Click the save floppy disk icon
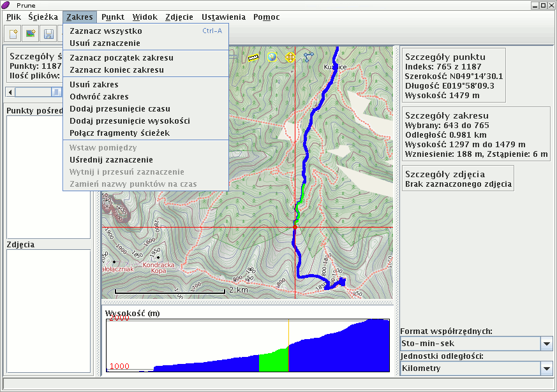557x392 pixels. pyautogui.click(x=48, y=33)
